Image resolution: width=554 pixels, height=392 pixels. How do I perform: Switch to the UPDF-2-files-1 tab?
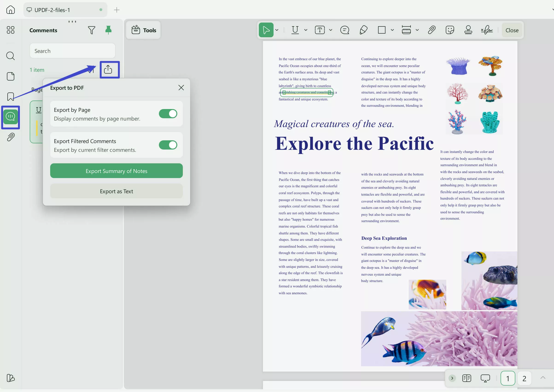(x=52, y=10)
